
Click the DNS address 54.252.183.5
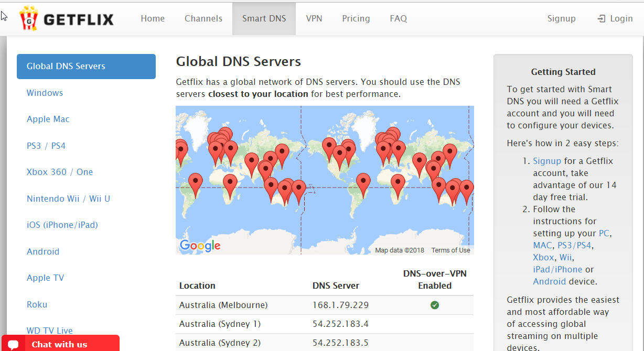pos(340,343)
